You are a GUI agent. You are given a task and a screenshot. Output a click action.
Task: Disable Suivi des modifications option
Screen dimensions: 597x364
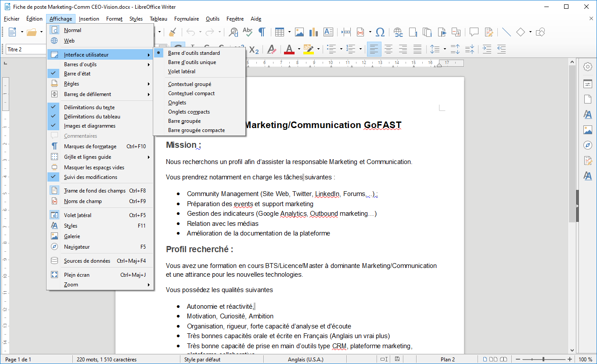[90, 177]
